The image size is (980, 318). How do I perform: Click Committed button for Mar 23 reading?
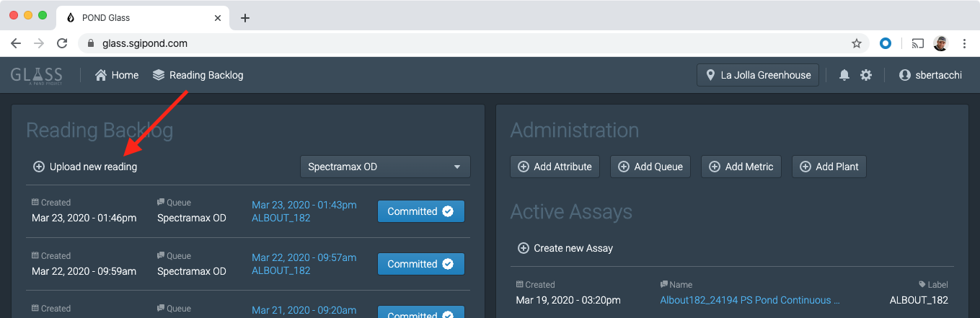click(x=421, y=211)
